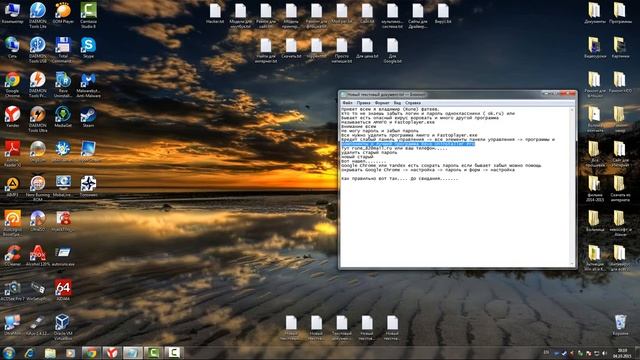640x360 pixels.
Task: Select the Nero Burning ROM shortcut
Action: pos(38,189)
